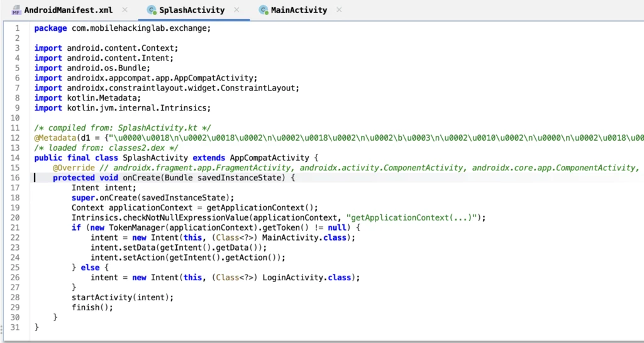
Task: Click the 'compiled from: SplashActivity.kt' comment
Action: [123, 128]
